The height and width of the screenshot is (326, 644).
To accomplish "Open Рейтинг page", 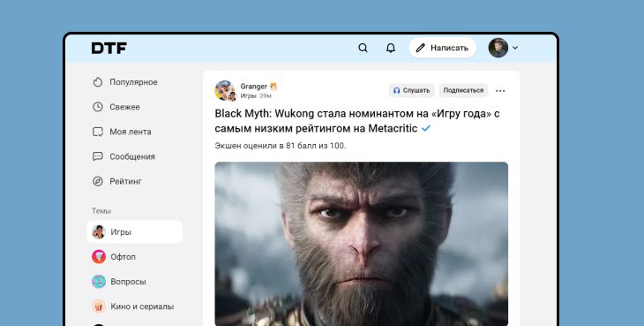I will click(117, 181).
